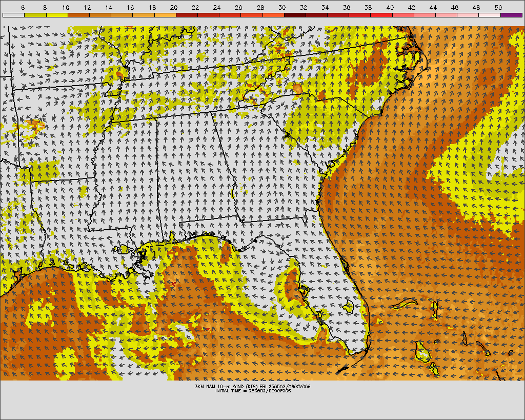This screenshot has width=525, height=420.
Task: Select the legend value 38
Action: [x=368, y=7]
